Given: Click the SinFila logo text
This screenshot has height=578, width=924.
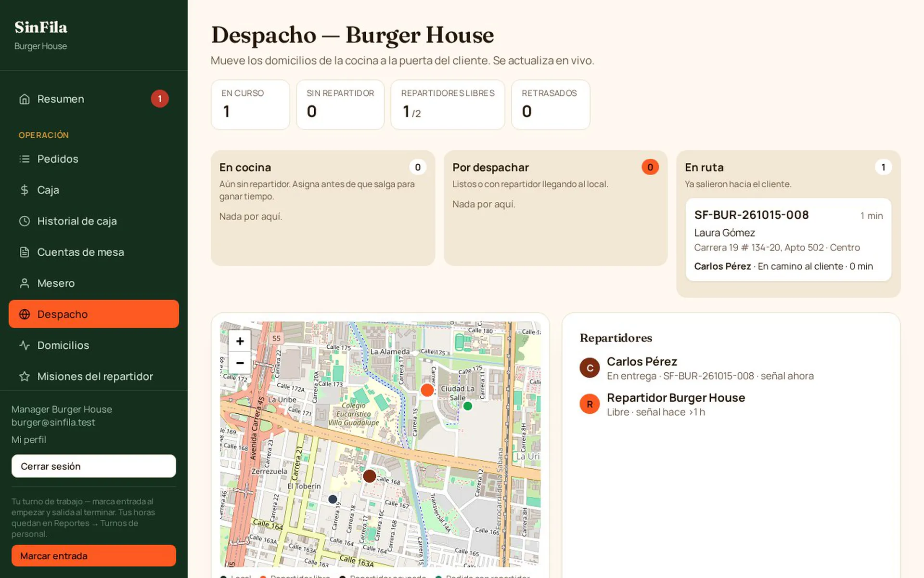Looking at the screenshot, I should (x=41, y=27).
